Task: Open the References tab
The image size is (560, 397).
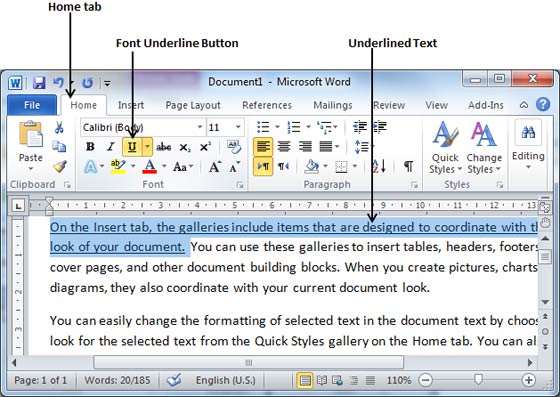Action: tap(267, 105)
